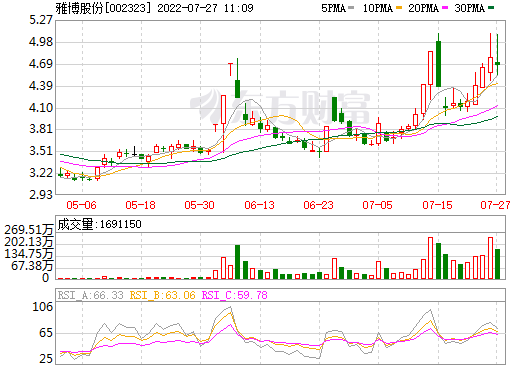Click the latest green volume bar at 07-27
520x365 pixels.
point(497,264)
